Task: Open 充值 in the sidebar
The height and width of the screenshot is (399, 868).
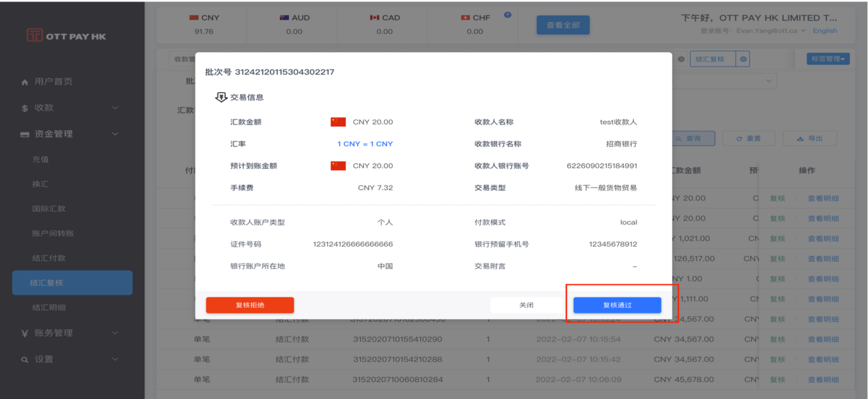Action: pyautogui.click(x=40, y=159)
